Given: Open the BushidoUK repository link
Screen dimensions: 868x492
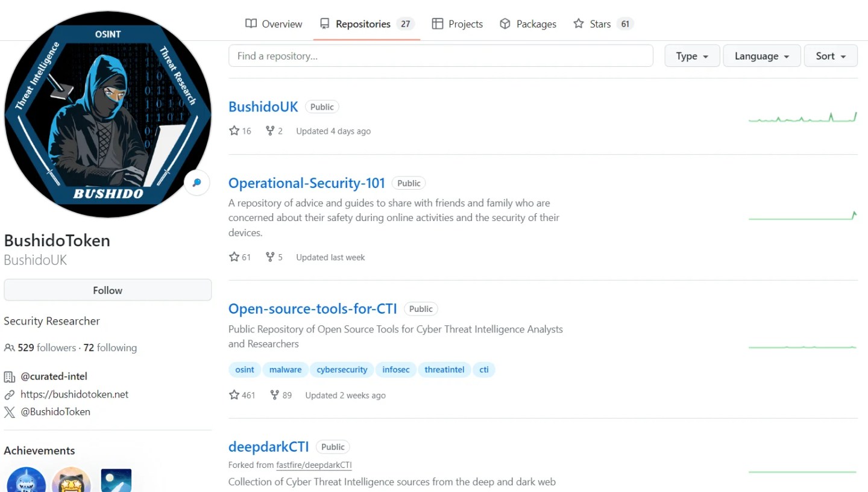Looking at the screenshot, I should (x=263, y=107).
